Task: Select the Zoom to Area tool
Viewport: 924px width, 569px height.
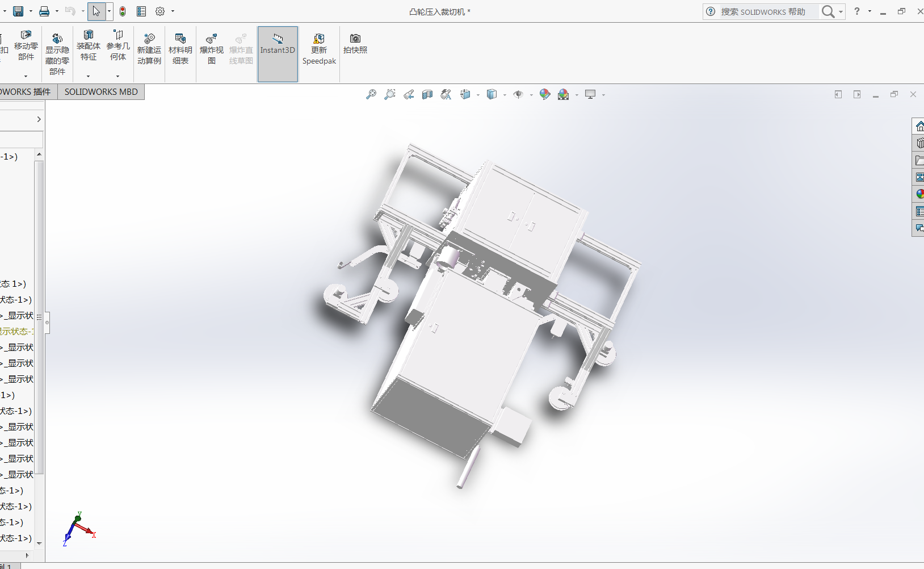Action: click(390, 94)
